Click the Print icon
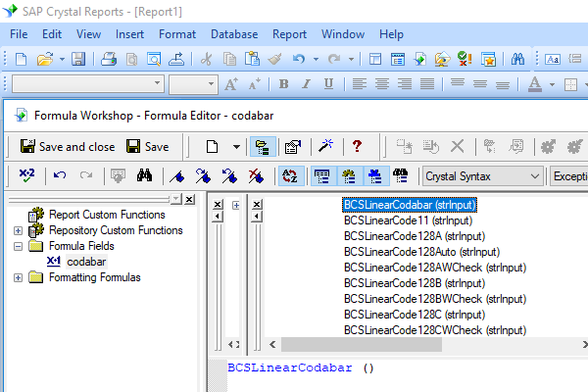The height and width of the screenshot is (392, 588). 109,59
